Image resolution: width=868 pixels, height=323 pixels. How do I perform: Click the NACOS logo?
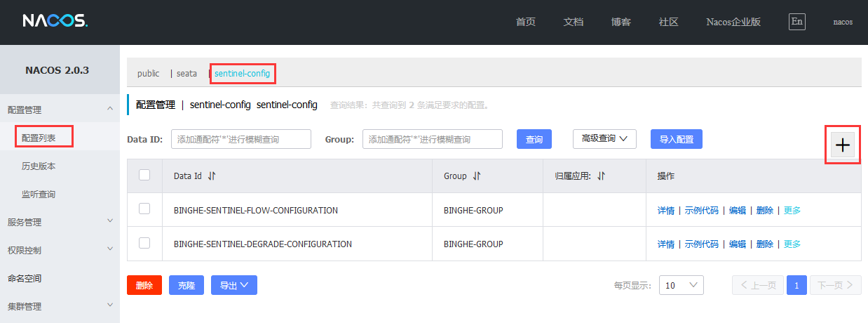coord(55,21)
